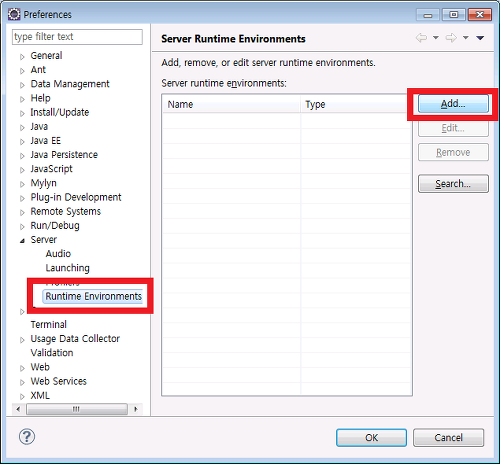Select the Server category
The width and height of the screenshot is (500, 464).
tap(44, 240)
